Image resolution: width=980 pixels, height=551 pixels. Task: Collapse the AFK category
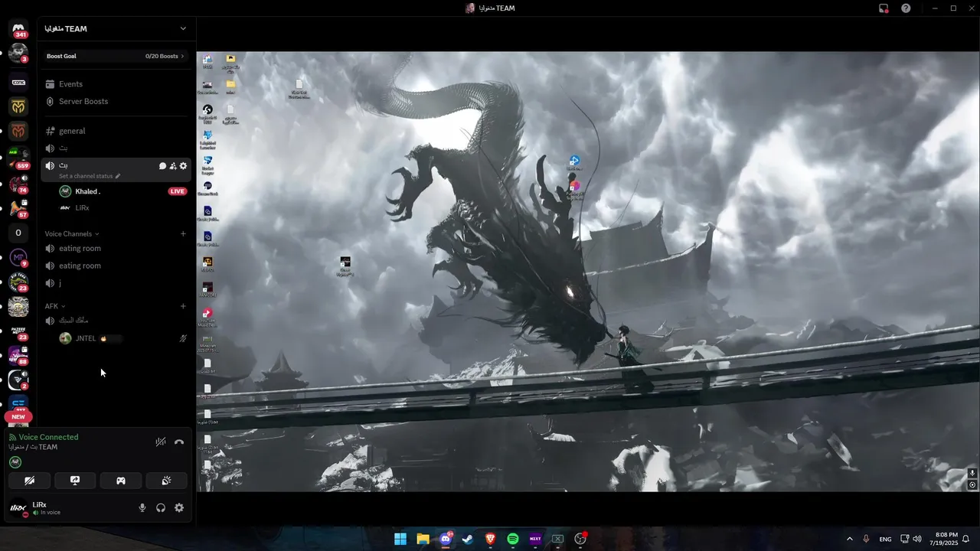tap(55, 306)
